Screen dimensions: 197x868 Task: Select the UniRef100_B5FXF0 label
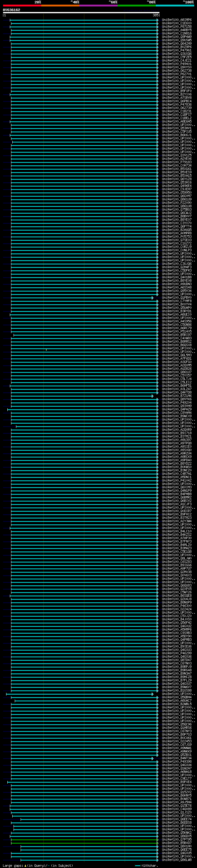(177, 91)
